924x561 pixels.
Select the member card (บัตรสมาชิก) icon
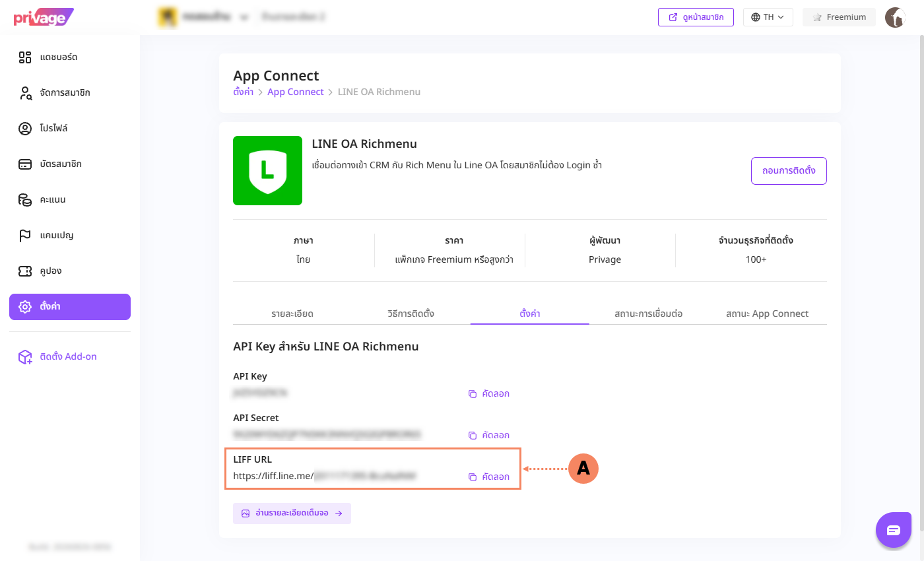(25, 164)
